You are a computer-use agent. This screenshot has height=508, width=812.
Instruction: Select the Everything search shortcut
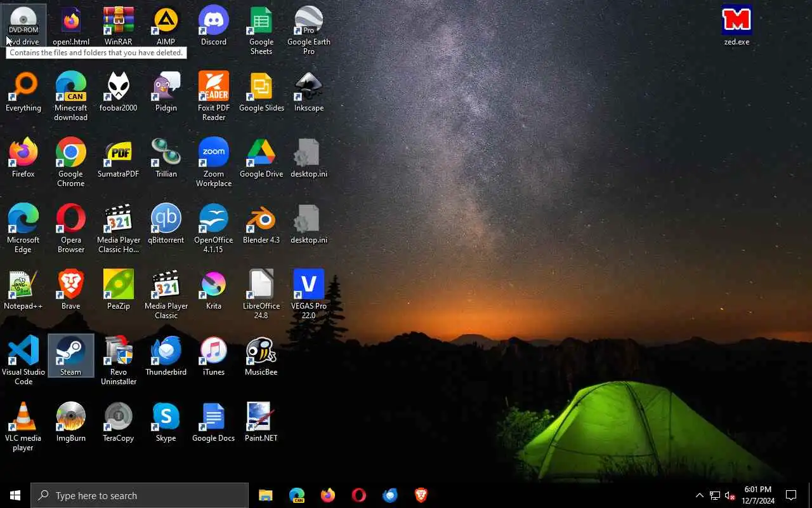coord(23,92)
